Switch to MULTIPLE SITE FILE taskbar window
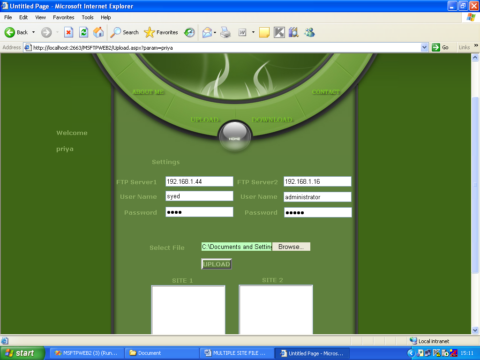 click(237, 353)
